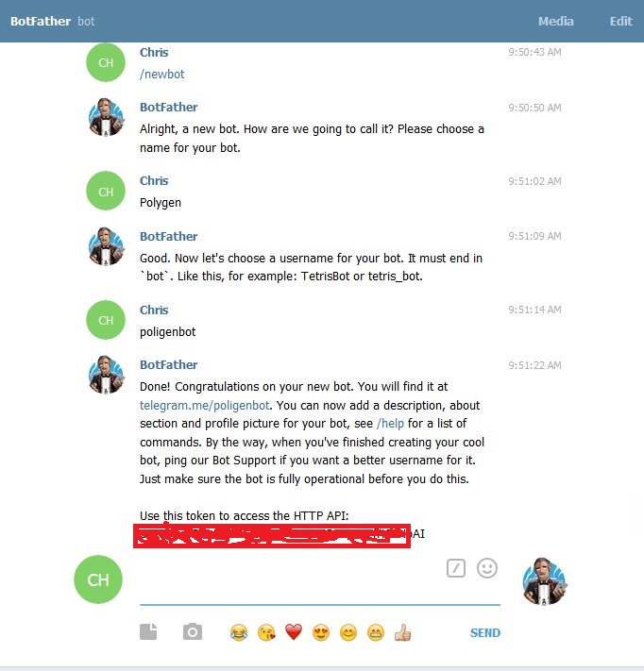Open the emoji picker smiley icon
This screenshot has height=671, width=644.
pyautogui.click(x=487, y=568)
